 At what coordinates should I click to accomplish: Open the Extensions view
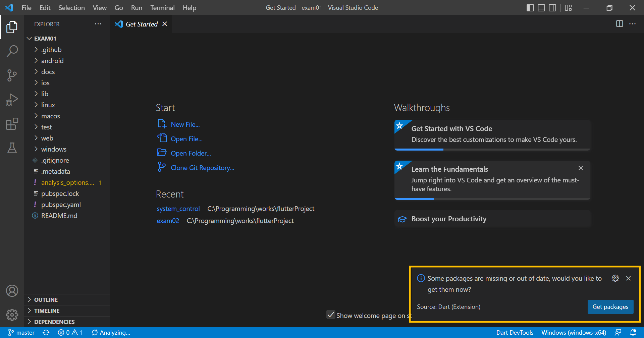point(12,124)
